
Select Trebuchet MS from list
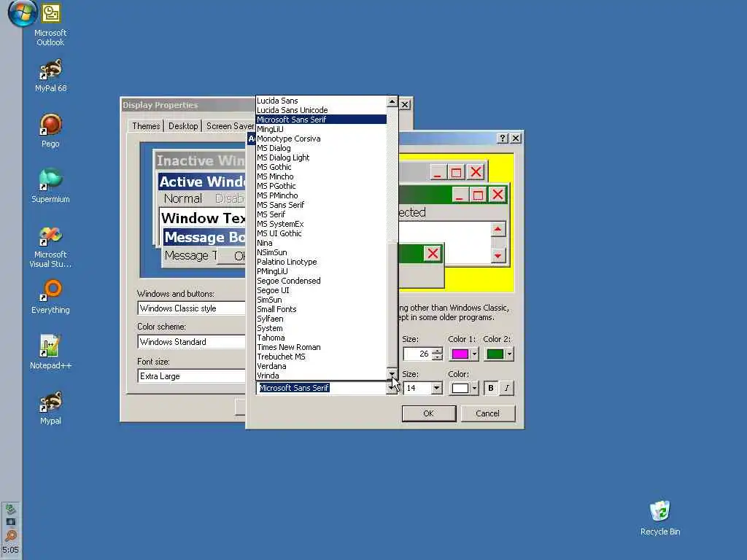pyautogui.click(x=321, y=357)
